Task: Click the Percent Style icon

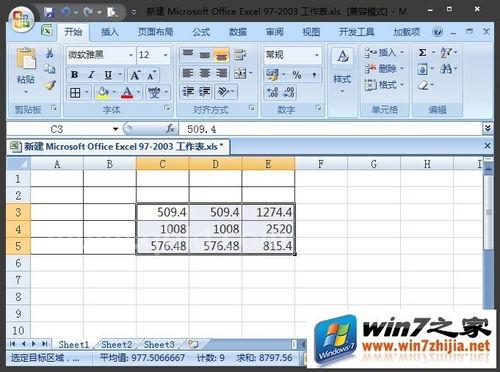Action: [x=297, y=75]
